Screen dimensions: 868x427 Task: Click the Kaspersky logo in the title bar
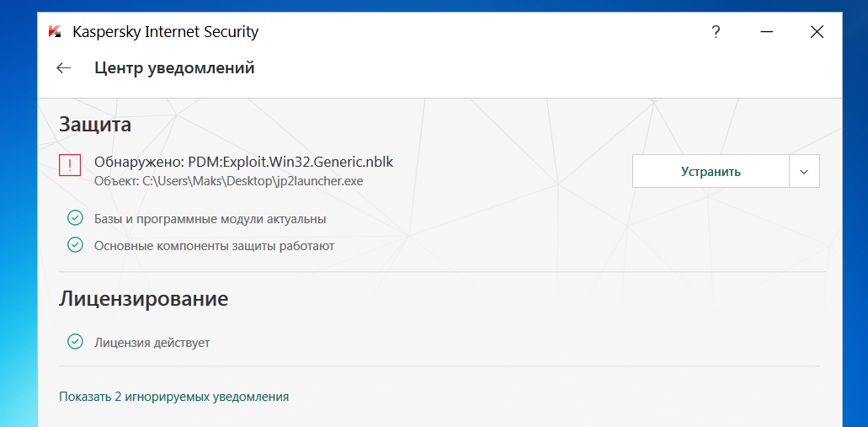[x=55, y=32]
